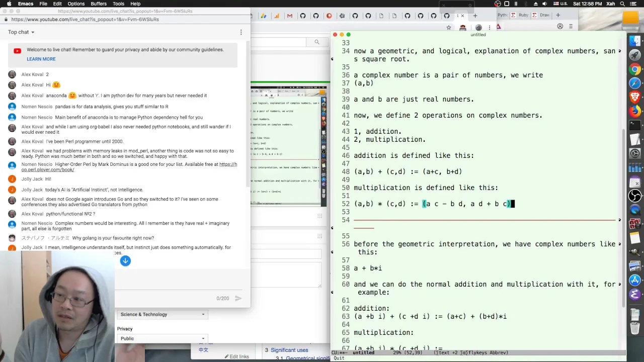Click the LEARN MORE link
Image resolution: width=644 pixels, height=362 pixels.
[x=41, y=59]
